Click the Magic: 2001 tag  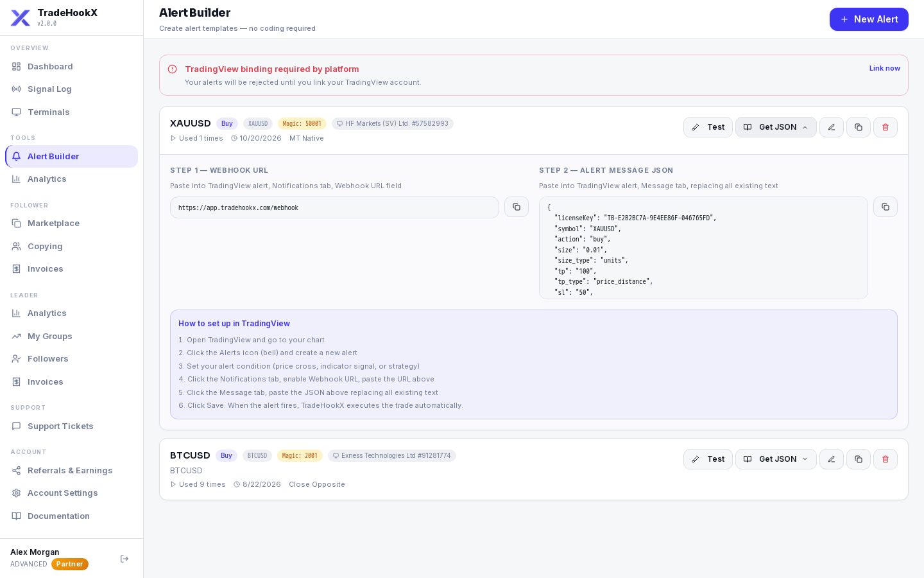(x=300, y=456)
